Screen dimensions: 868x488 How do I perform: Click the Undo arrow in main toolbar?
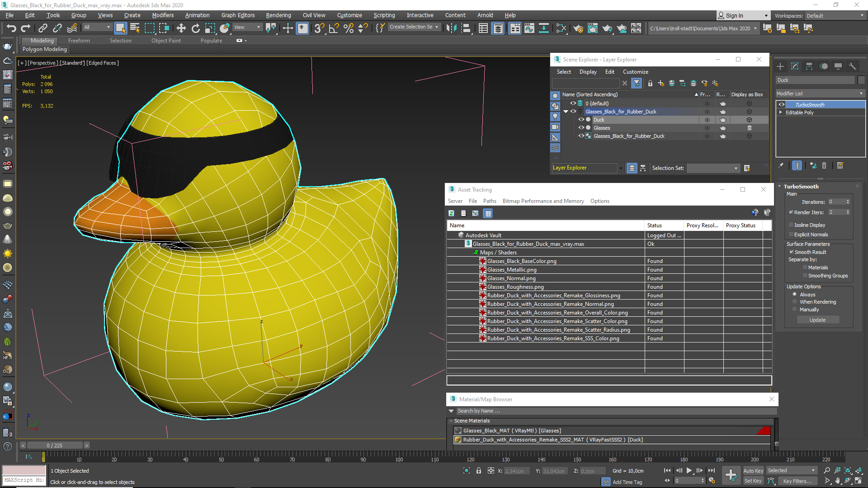pos(11,28)
